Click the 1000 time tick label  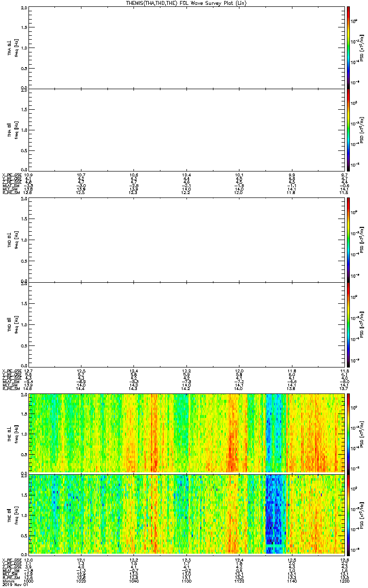(29, 581)
